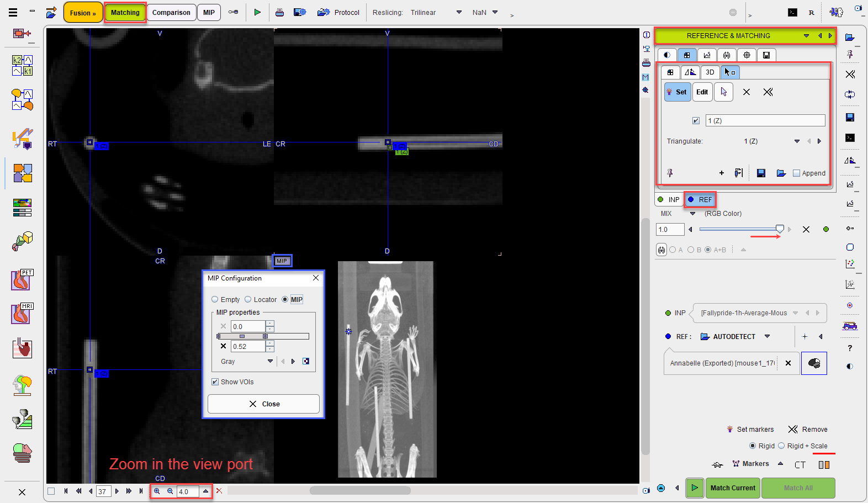
Task: Click the Match Current button
Action: coord(733,488)
